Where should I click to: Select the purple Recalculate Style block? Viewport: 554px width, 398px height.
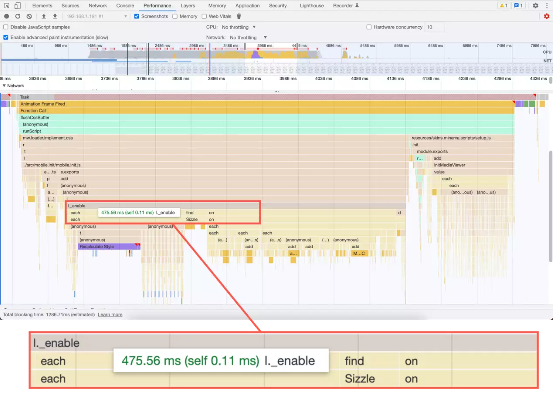[109, 246]
